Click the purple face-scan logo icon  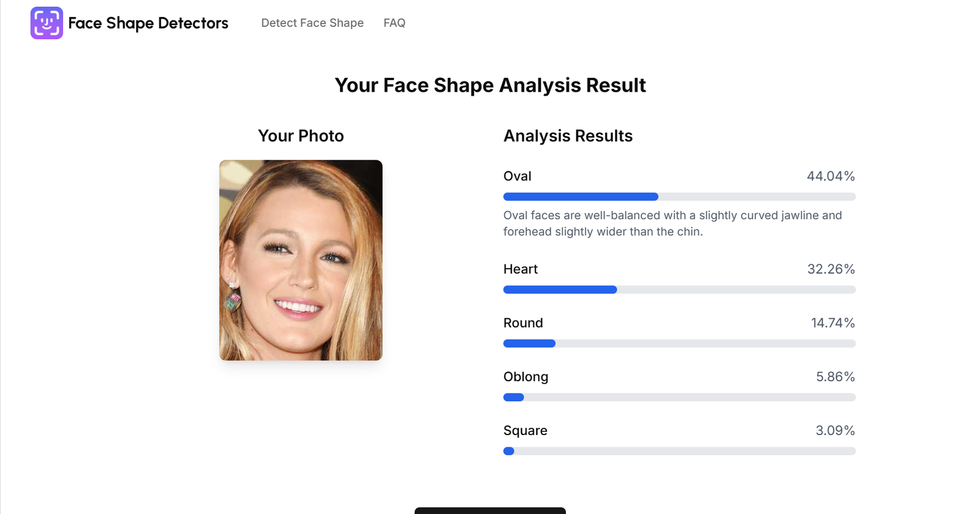[x=47, y=23]
